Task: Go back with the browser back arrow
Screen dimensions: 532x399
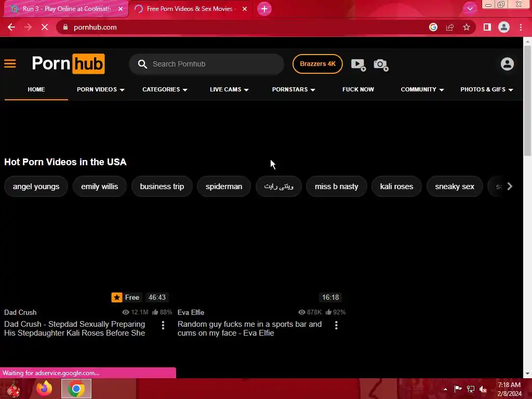Action: [11, 27]
